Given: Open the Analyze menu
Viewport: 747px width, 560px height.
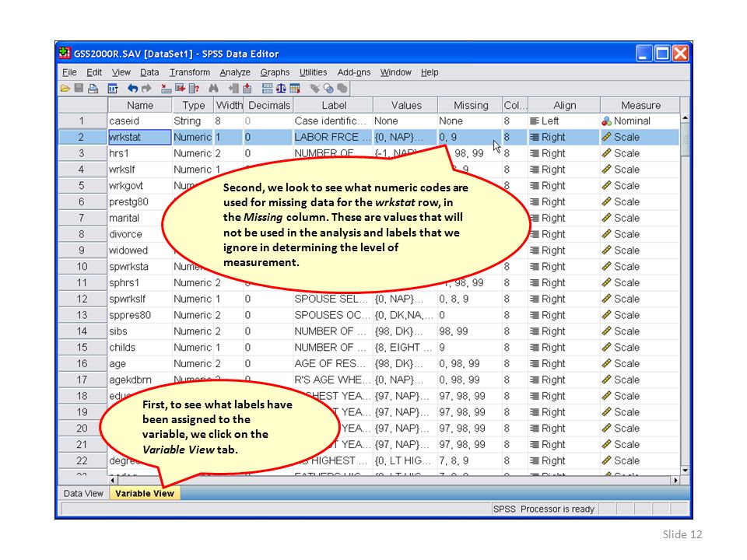Looking at the screenshot, I should coord(235,72).
